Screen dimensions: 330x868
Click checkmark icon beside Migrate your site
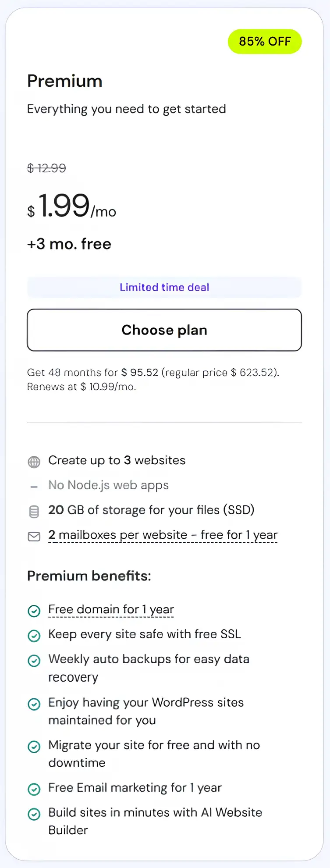tap(34, 746)
